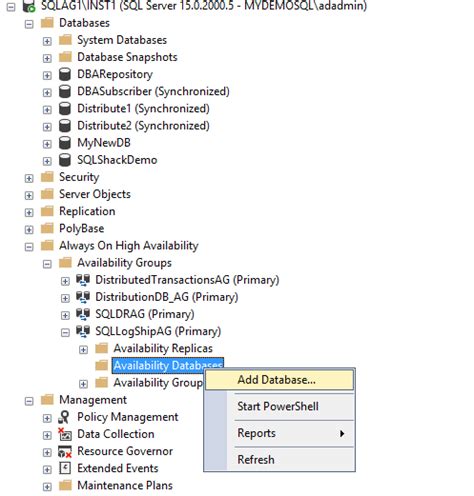The height and width of the screenshot is (496, 474).
Task: Expand the DistributedTransactionsAG node
Action: tap(65, 281)
